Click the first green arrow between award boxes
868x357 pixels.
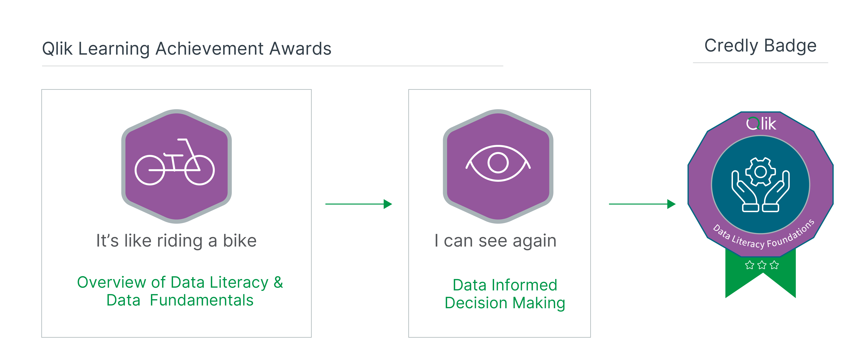point(358,204)
